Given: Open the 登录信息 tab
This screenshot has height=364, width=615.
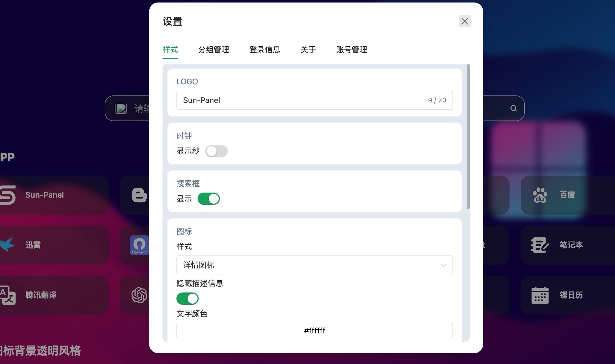Looking at the screenshot, I should [265, 50].
